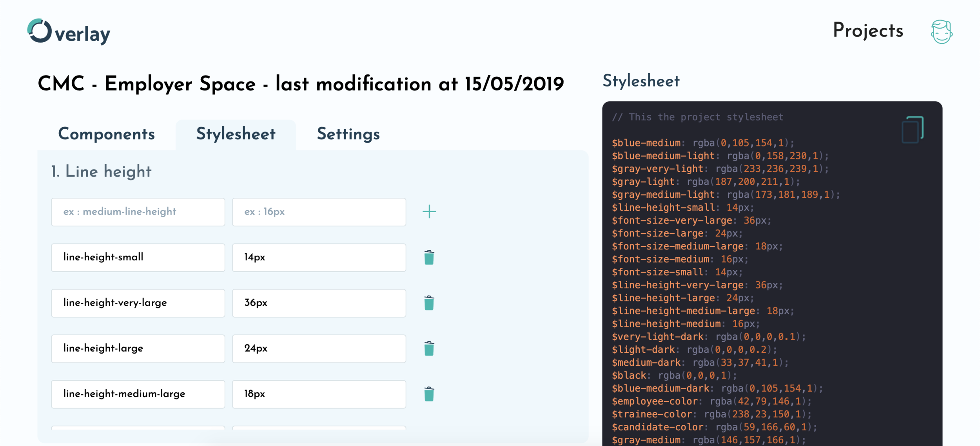Copy stylesheet using the copy icon
Image resolution: width=980 pixels, height=446 pixels.
pos(912,130)
